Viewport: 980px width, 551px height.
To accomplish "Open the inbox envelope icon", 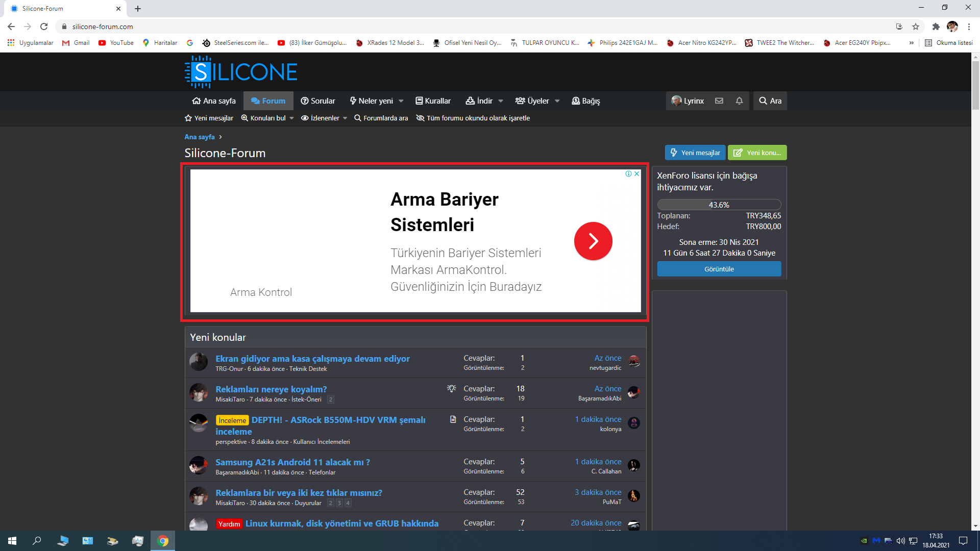I will coord(719,101).
